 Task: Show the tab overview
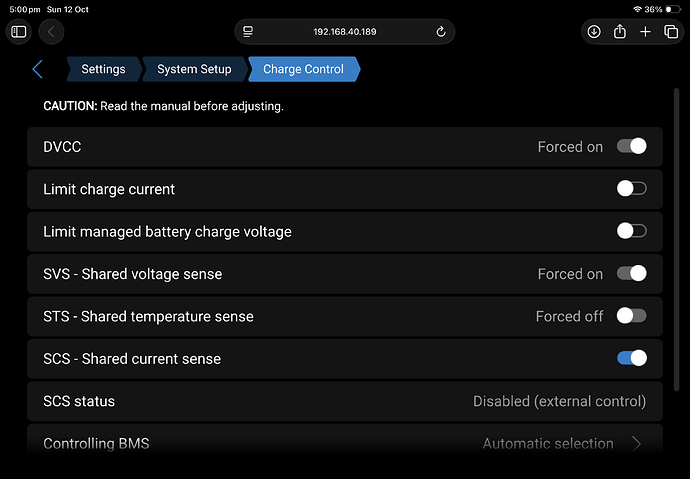[x=670, y=32]
